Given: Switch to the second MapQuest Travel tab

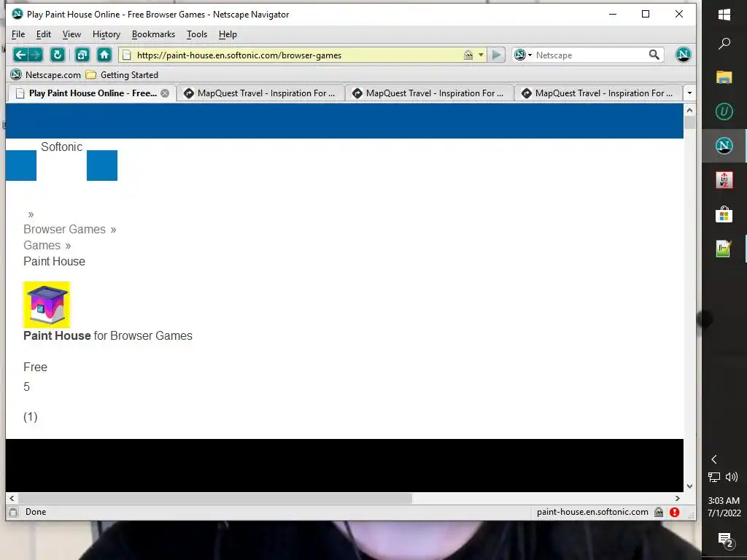Looking at the screenshot, I should 429,93.
